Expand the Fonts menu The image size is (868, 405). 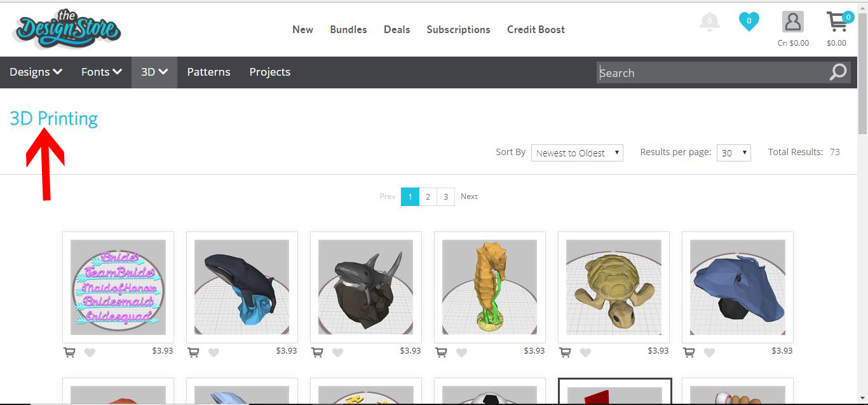102,72
